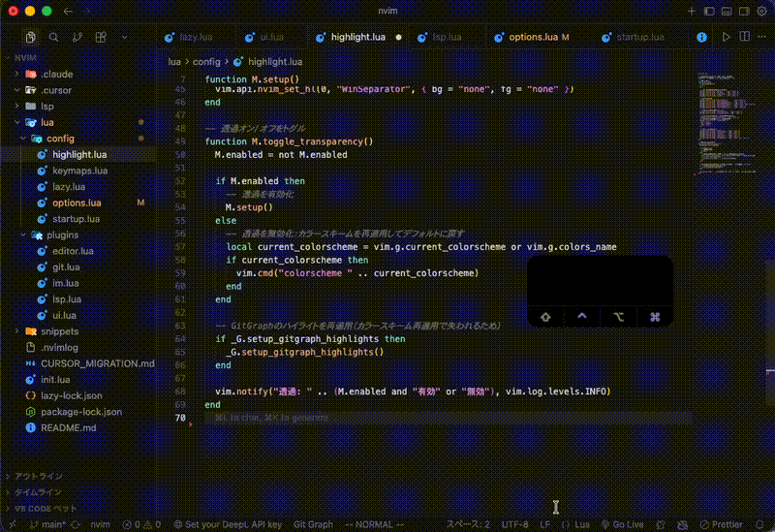Click the errors and warnings count indicator
The width and height of the screenshot is (775, 532).
click(141, 524)
